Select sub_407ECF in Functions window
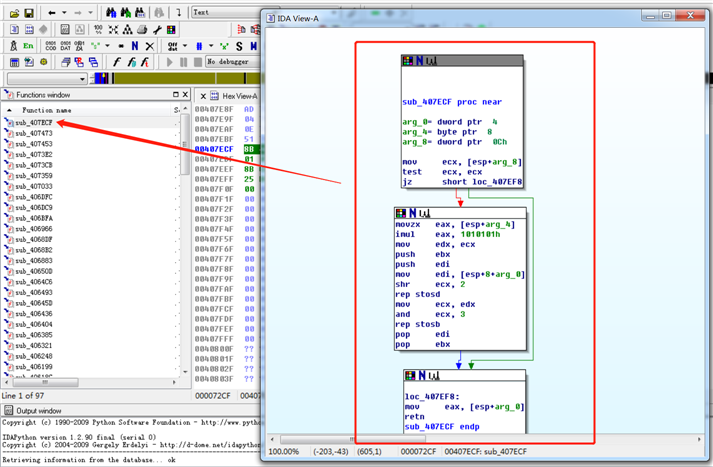Screen dimensions: 713x467 click(x=34, y=123)
